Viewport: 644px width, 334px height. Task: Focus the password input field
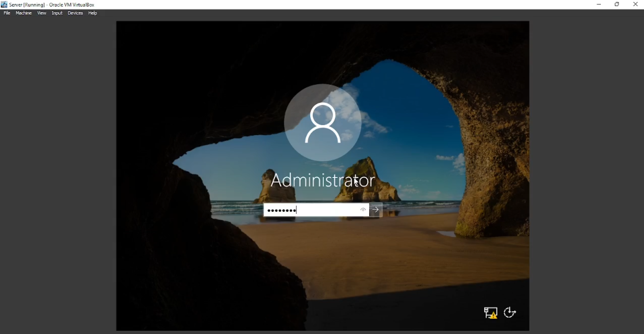(311, 210)
